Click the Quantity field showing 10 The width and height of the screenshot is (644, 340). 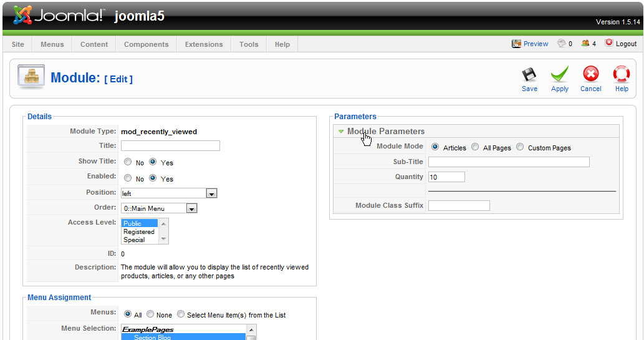(x=446, y=177)
